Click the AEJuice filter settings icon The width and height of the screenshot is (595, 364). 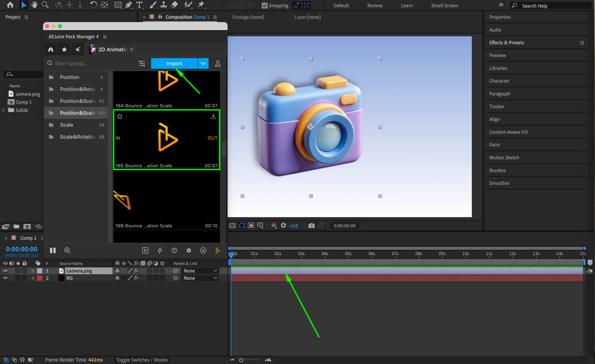click(x=142, y=63)
